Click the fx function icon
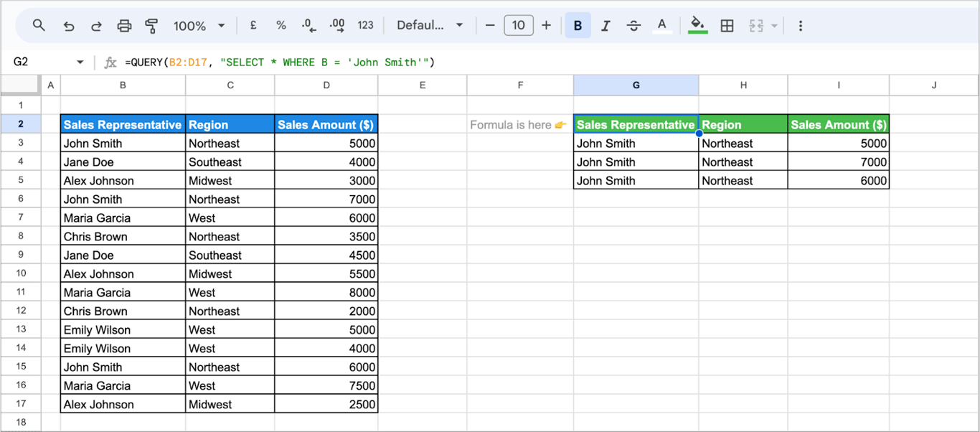980x432 pixels. coord(110,62)
